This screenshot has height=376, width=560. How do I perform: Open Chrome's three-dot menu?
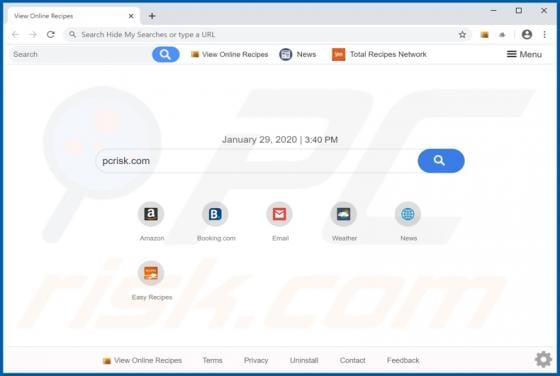pyautogui.click(x=544, y=35)
